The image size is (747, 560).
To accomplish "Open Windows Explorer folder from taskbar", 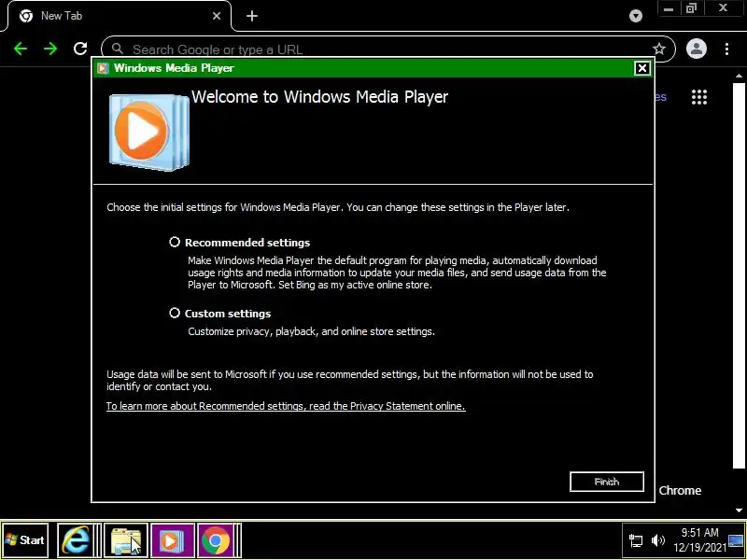I will pyautogui.click(x=126, y=540).
